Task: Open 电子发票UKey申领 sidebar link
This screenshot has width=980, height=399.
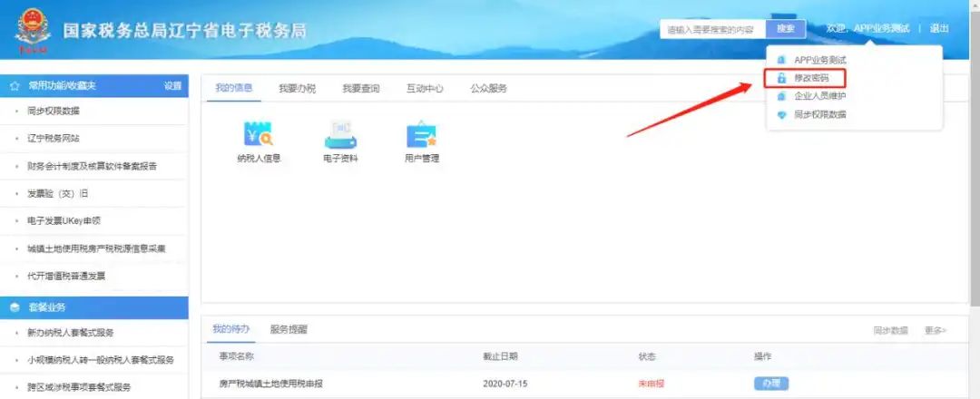Action: click(x=64, y=221)
